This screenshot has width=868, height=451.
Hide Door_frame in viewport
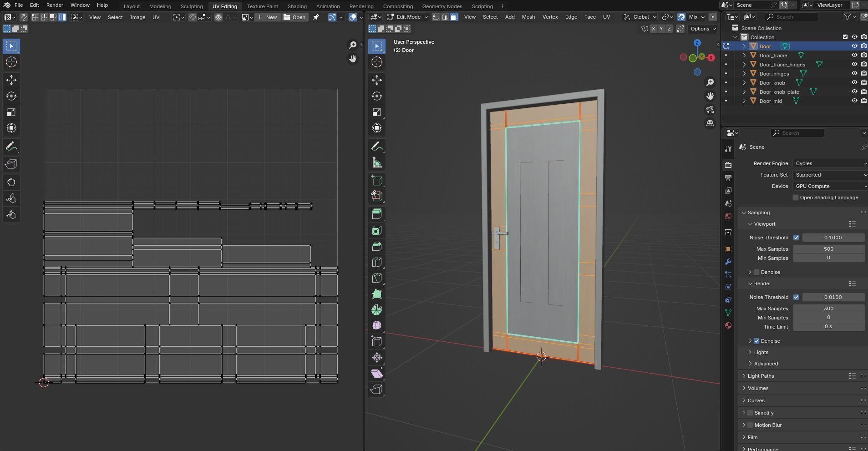pyautogui.click(x=854, y=55)
